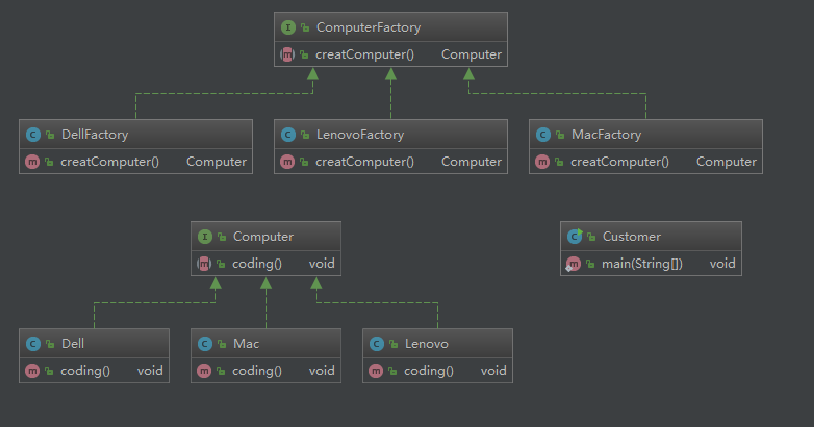Click the static method icon beside main(String[])
Image resolution: width=814 pixels, height=427 pixels.
pyautogui.click(x=573, y=264)
